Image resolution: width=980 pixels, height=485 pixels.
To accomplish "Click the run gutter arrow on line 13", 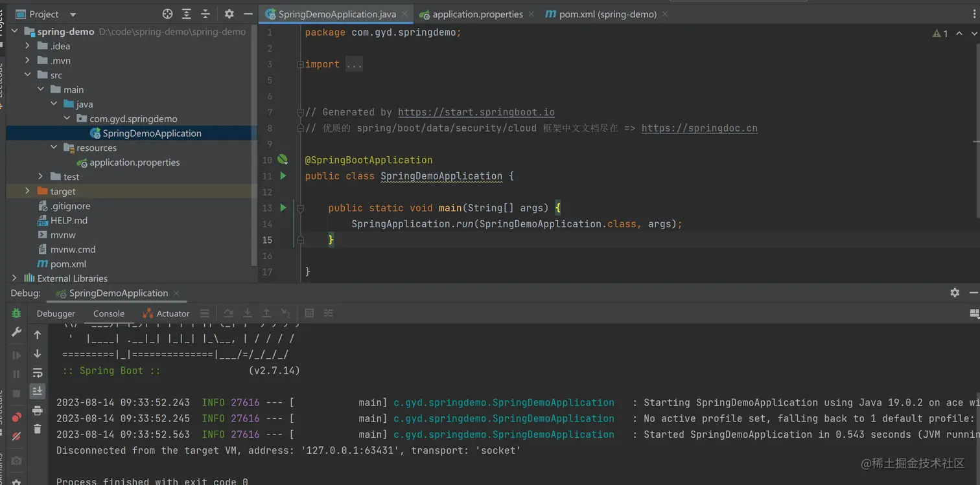I will click(x=283, y=208).
